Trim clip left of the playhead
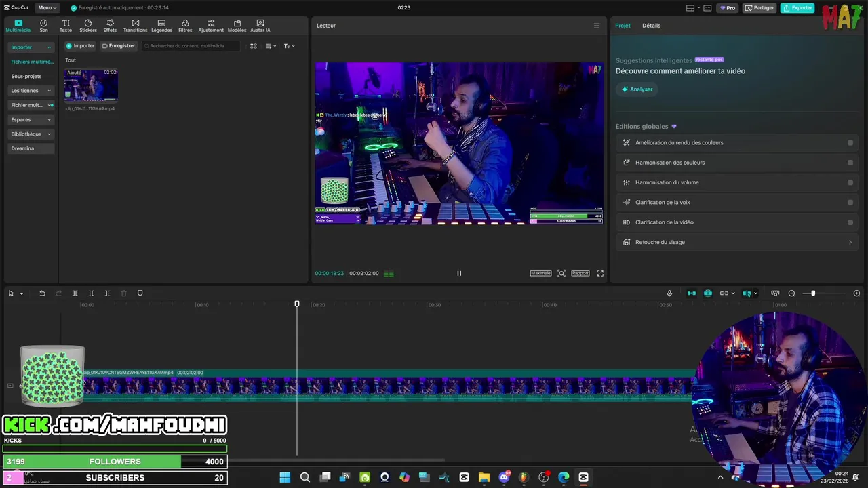 92,293
